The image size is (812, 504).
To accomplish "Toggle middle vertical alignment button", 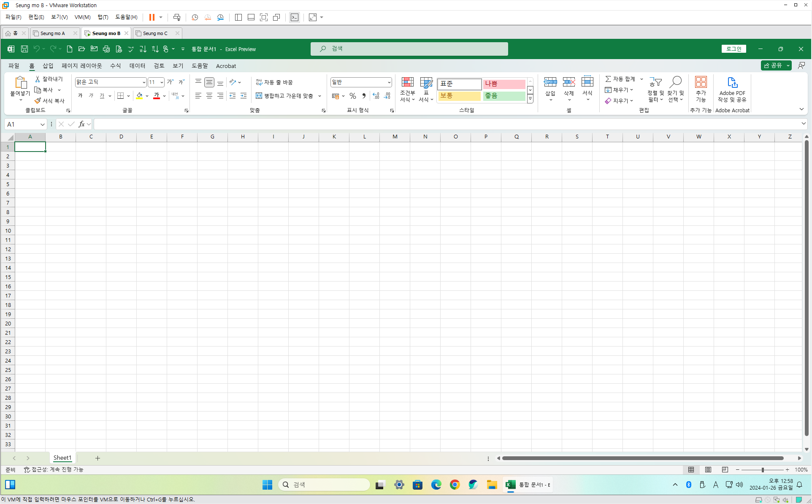I will pos(209,82).
